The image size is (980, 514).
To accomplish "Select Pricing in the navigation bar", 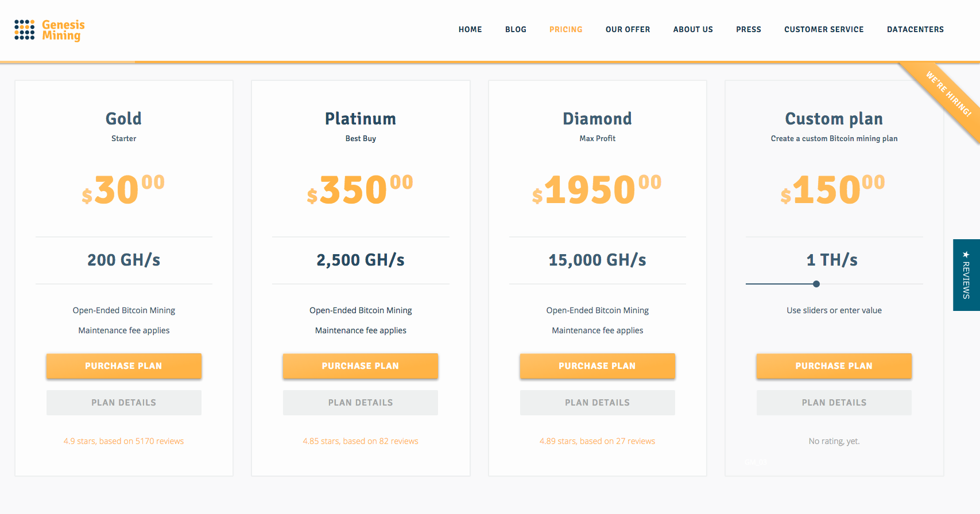I will (x=565, y=29).
